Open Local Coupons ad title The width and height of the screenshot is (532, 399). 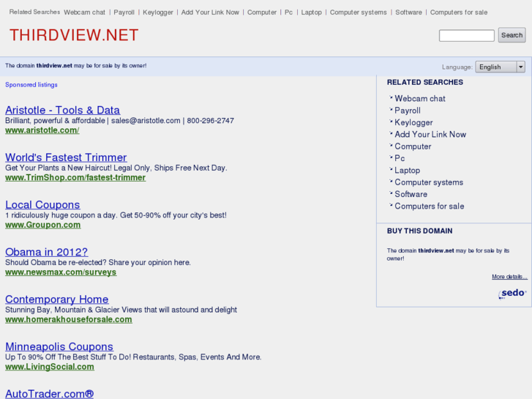pyautogui.click(x=42, y=204)
